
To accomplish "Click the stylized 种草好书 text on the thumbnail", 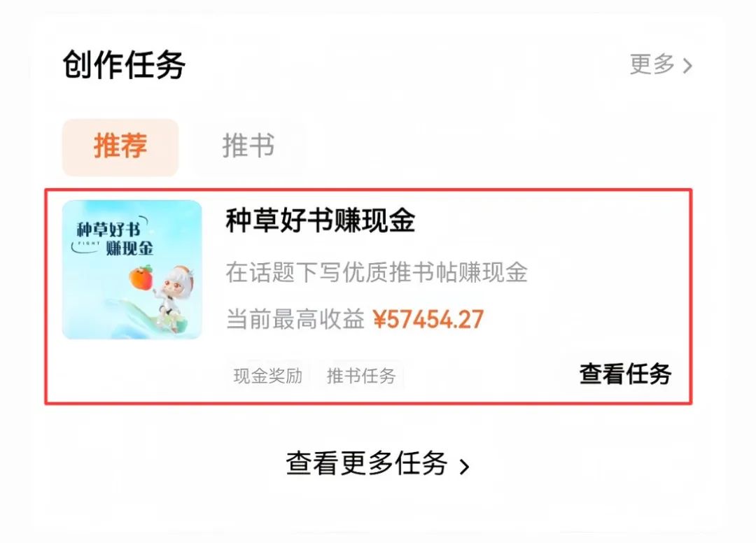I will point(109,229).
